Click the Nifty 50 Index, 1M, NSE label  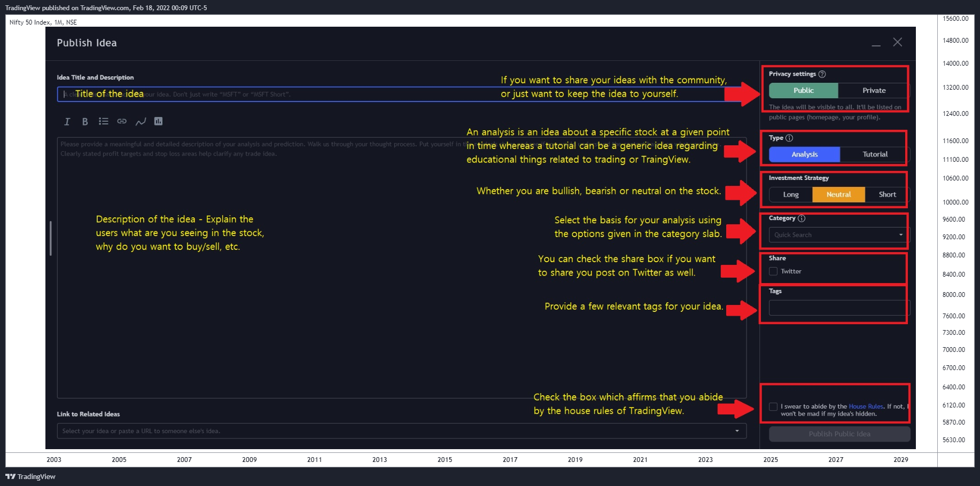pyautogui.click(x=43, y=22)
